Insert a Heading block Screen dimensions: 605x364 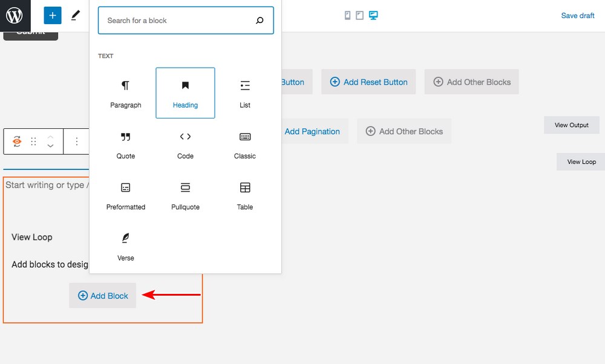click(185, 93)
